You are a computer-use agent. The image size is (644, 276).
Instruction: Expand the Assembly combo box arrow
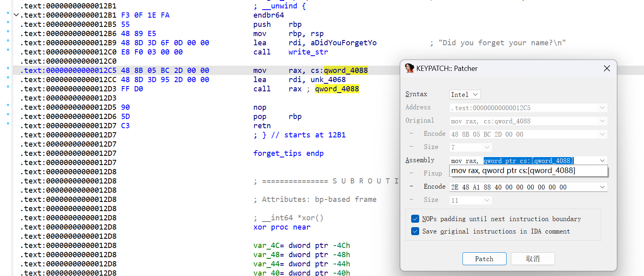click(x=602, y=161)
